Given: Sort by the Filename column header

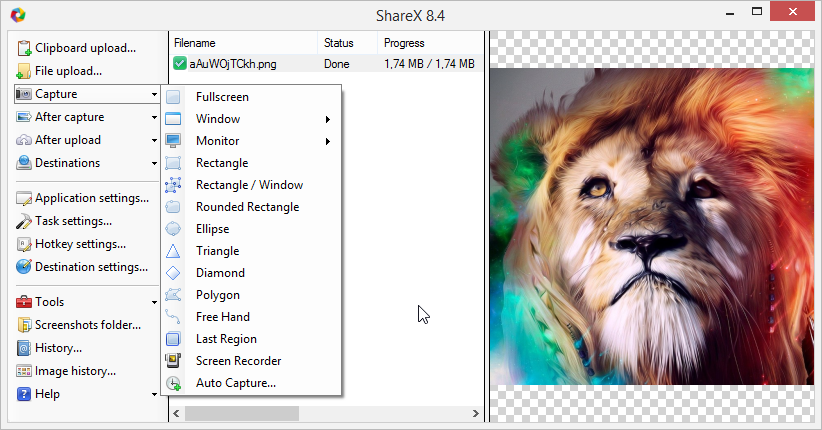Looking at the screenshot, I should (244, 43).
